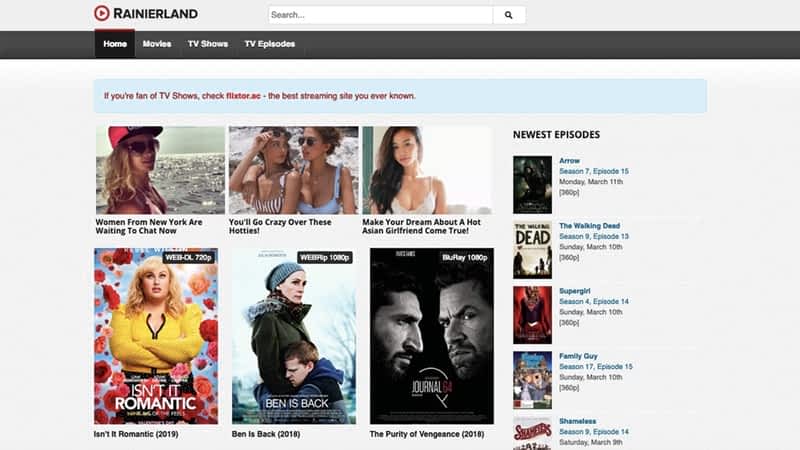
Task: Open the Isn't It Romantic movie poster
Action: tap(156, 336)
